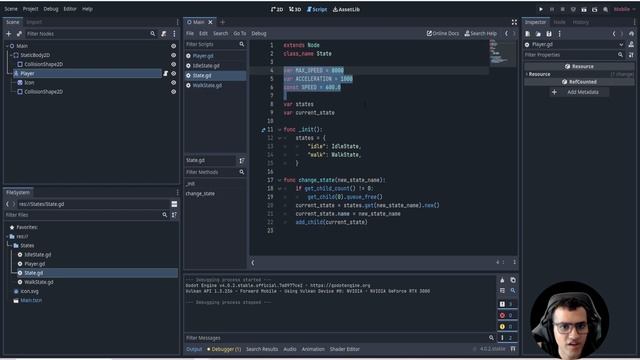
Task: Toggle visibility of StaticBody2D node
Action: pos(173,55)
